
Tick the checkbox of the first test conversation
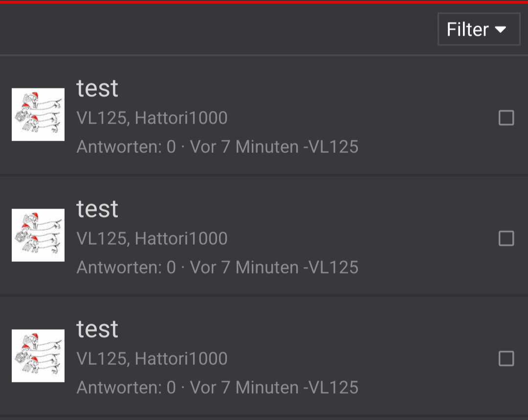coord(506,118)
